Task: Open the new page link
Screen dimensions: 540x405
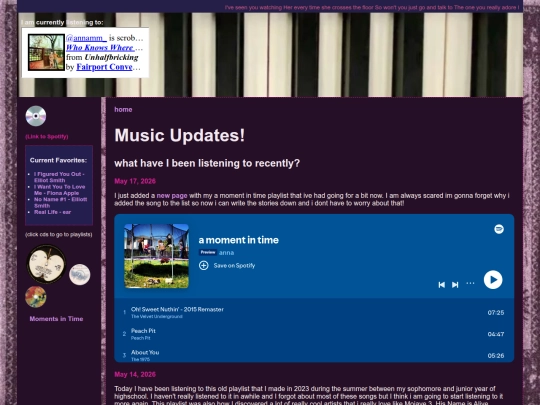Action: 172,196
